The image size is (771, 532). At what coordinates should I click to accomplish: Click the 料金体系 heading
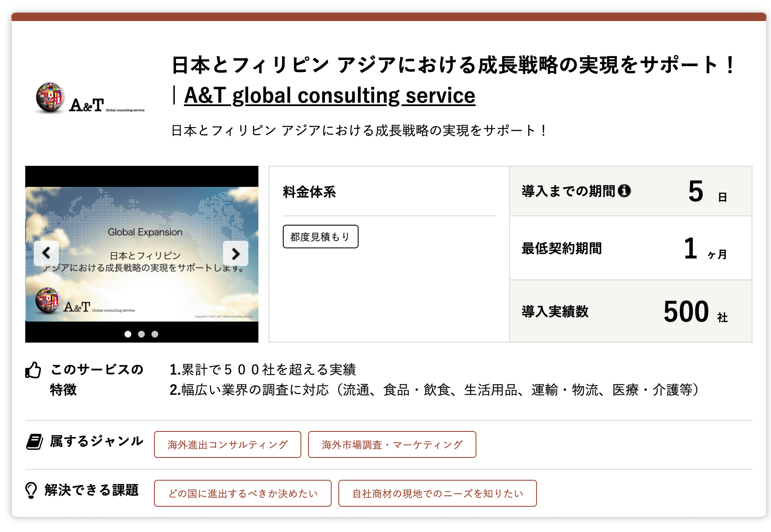[x=309, y=192]
